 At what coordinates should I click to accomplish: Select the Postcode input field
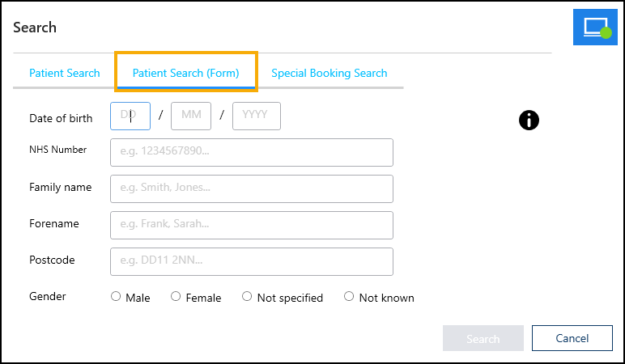[x=252, y=261]
